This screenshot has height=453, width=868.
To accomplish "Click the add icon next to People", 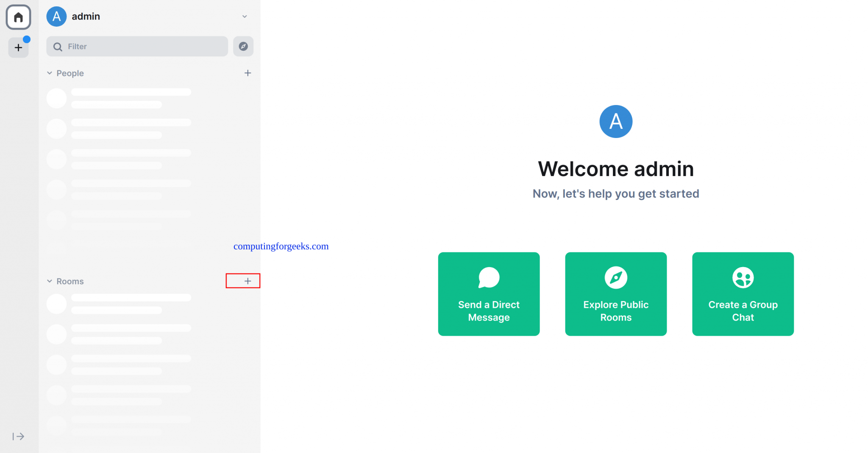I will point(248,73).
